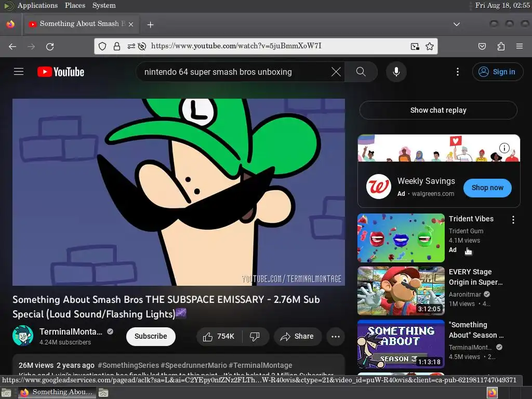The width and height of the screenshot is (532, 399).
Task: Click the #TerminalMontage hashtag
Action: [261, 365]
